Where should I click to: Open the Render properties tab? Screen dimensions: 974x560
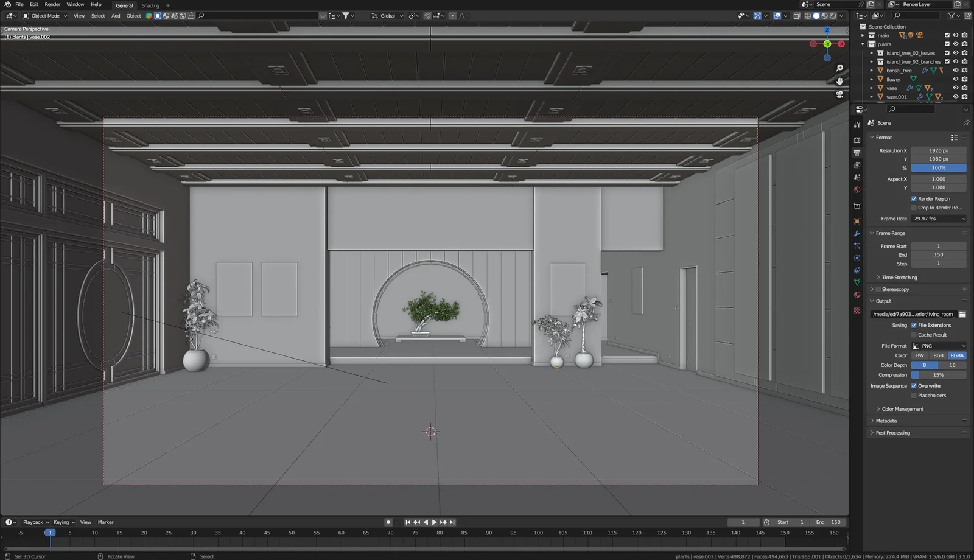pyautogui.click(x=857, y=139)
